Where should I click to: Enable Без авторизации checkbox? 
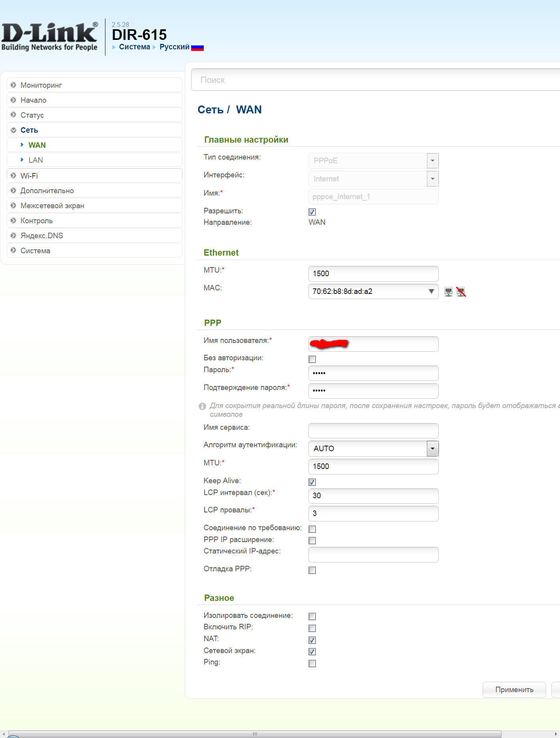(312, 359)
